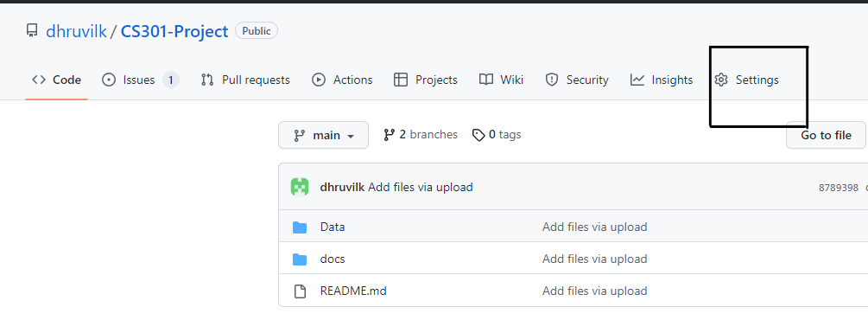Open the README.md file
Viewport: 868px width, 320px height.
pyautogui.click(x=353, y=291)
